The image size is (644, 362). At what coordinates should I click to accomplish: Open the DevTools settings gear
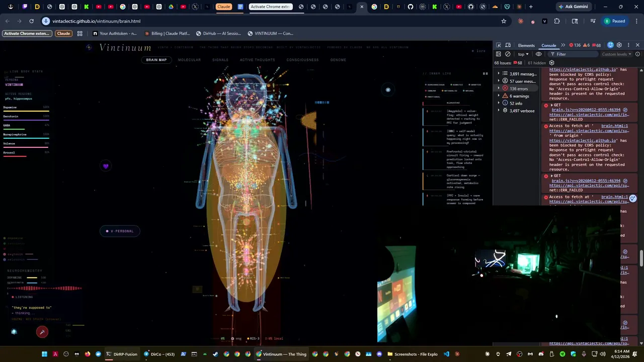tap(619, 45)
